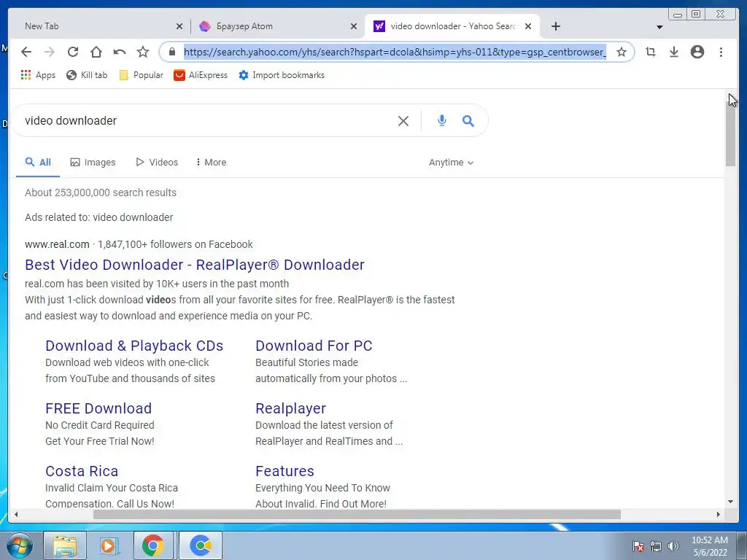Open Download & Playback CDs link
This screenshot has width=747, height=560.
tap(134, 346)
